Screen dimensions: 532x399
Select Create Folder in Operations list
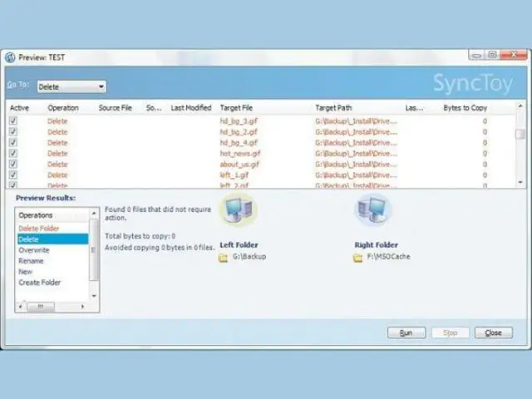point(40,283)
